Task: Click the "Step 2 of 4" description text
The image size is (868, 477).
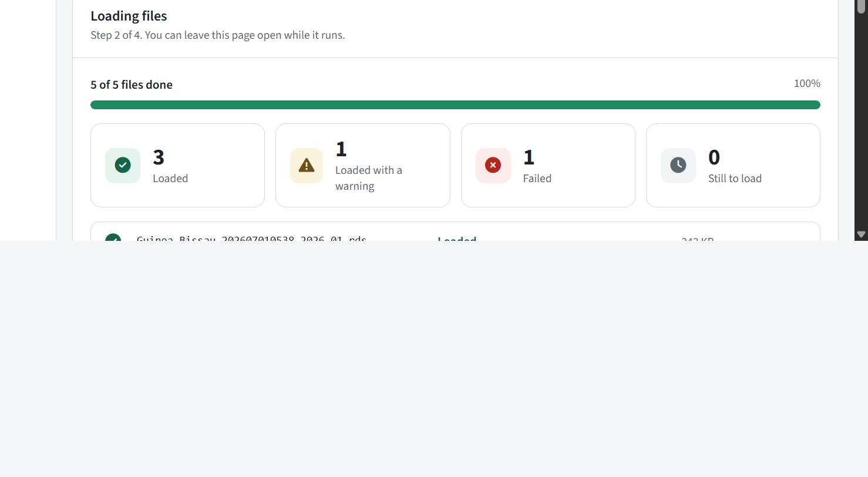Action: pos(218,35)
